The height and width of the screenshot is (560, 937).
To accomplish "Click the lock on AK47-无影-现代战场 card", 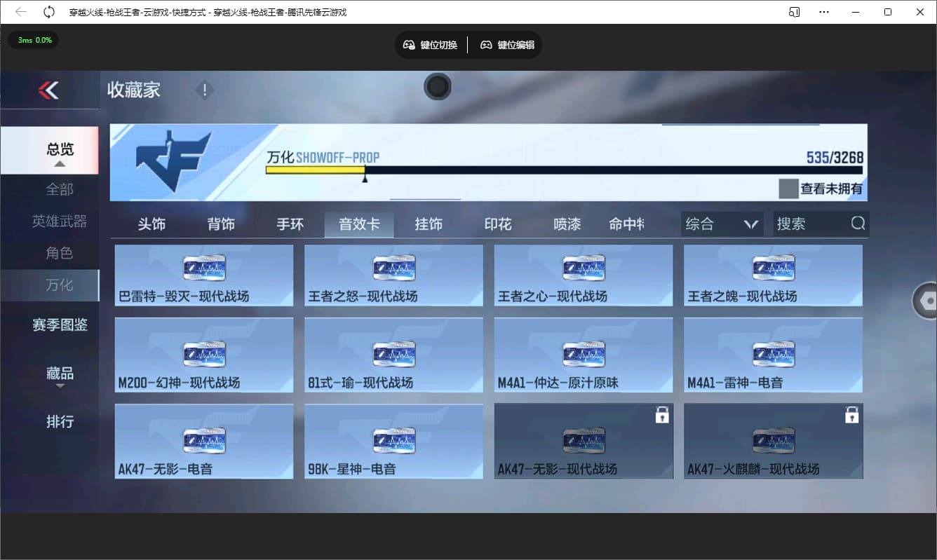I will point(662,415).
